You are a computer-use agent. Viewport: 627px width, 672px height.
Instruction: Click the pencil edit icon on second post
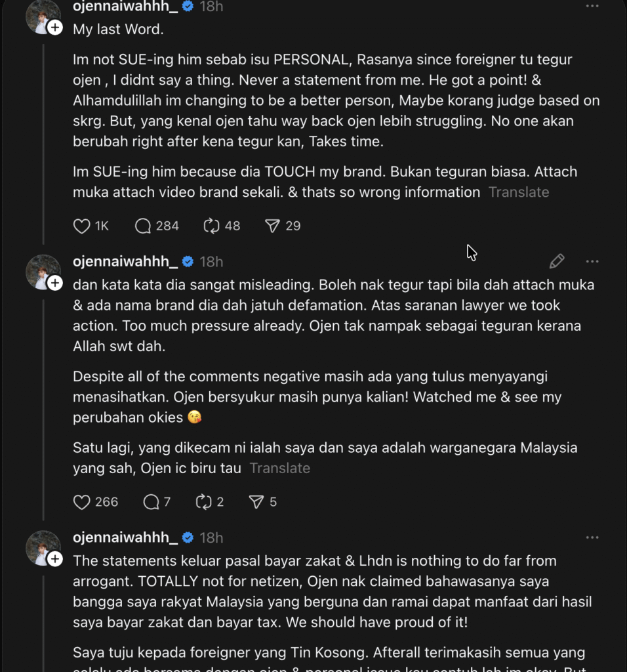click(x=557, y=262)
